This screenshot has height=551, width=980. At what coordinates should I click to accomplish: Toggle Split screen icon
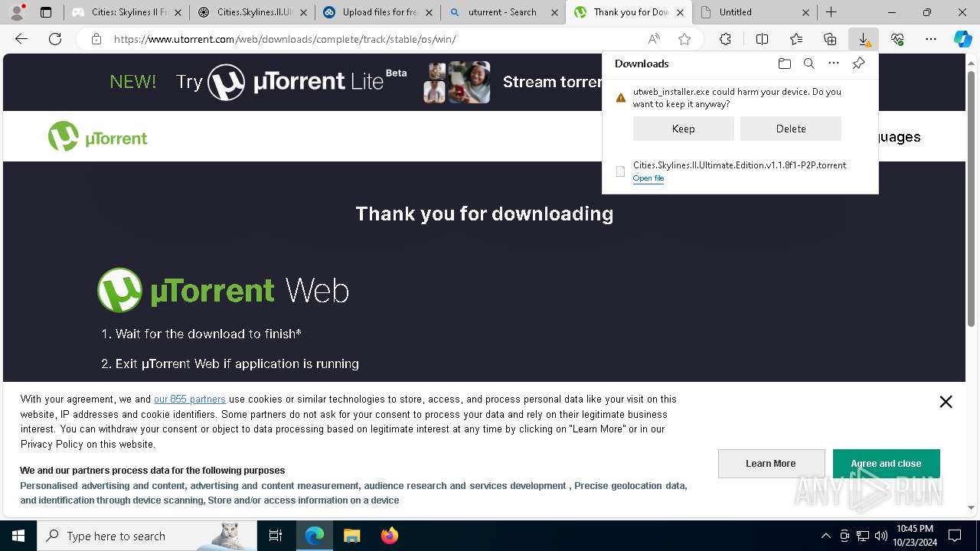click(x=762, y=39)
